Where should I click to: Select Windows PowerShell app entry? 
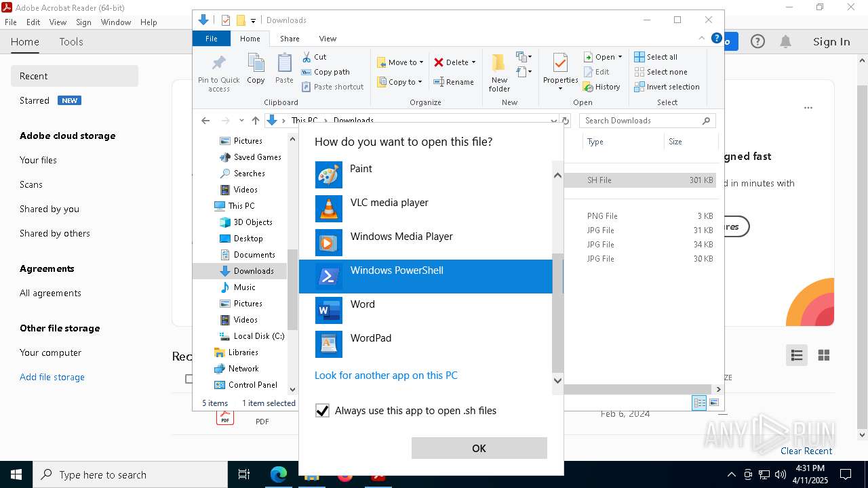click(426, 277)
